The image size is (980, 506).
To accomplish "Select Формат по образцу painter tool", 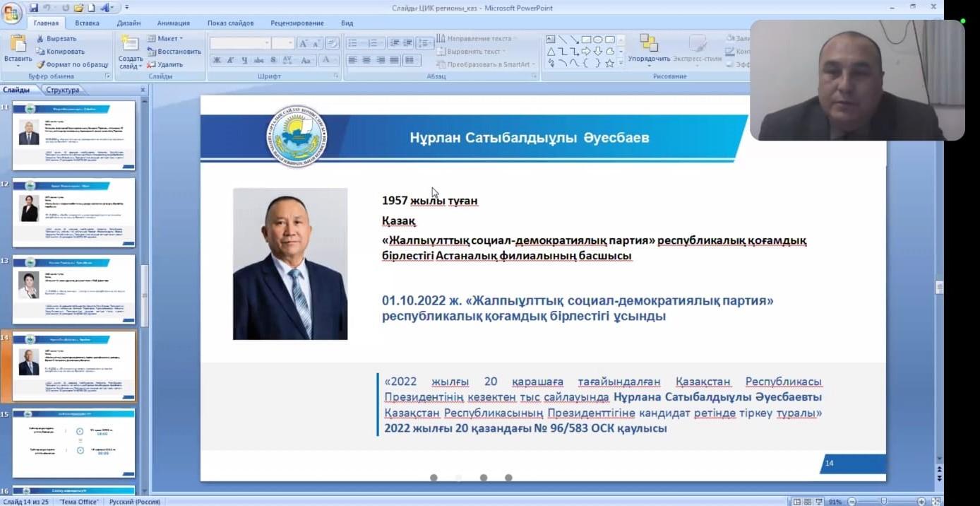I will 71,64.
